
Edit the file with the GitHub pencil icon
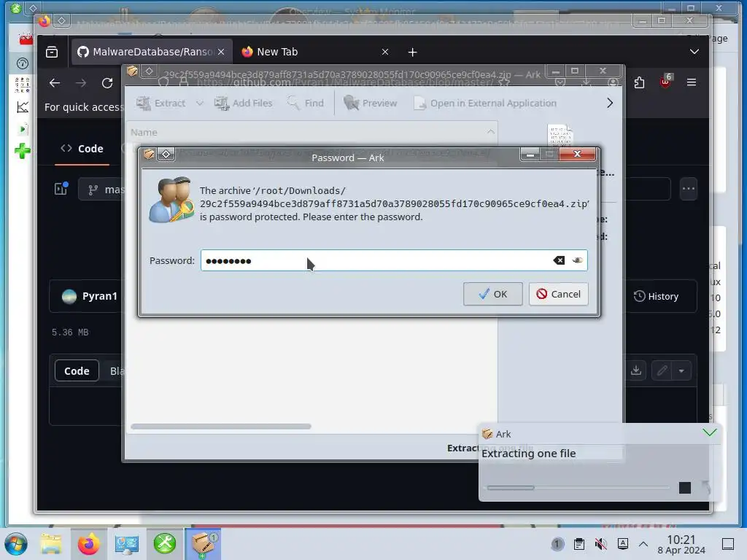[662, 370]
